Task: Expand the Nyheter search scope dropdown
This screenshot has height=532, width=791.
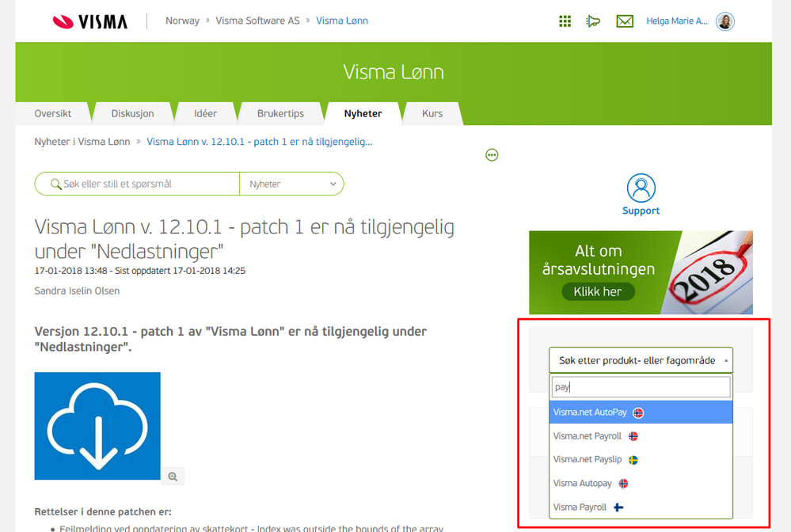Action: [x=292, y=184]
